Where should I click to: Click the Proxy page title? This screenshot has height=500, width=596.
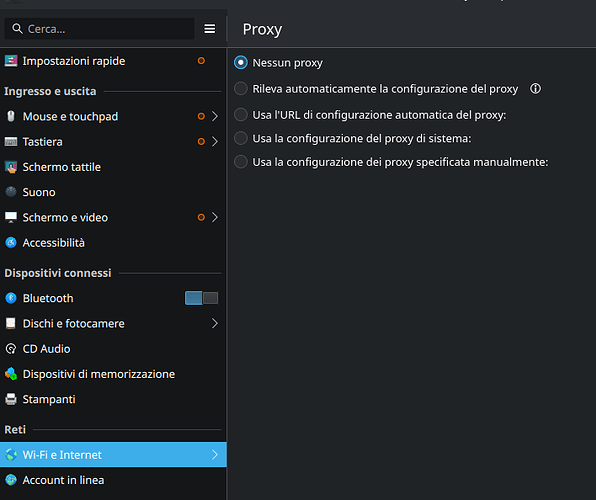coord(262,30)
